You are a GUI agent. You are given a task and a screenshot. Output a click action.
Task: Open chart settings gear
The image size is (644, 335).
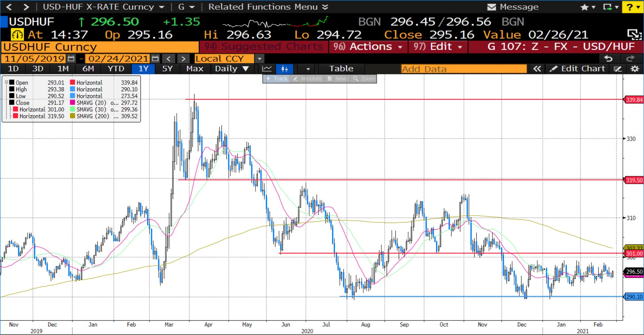click(635, 69)
